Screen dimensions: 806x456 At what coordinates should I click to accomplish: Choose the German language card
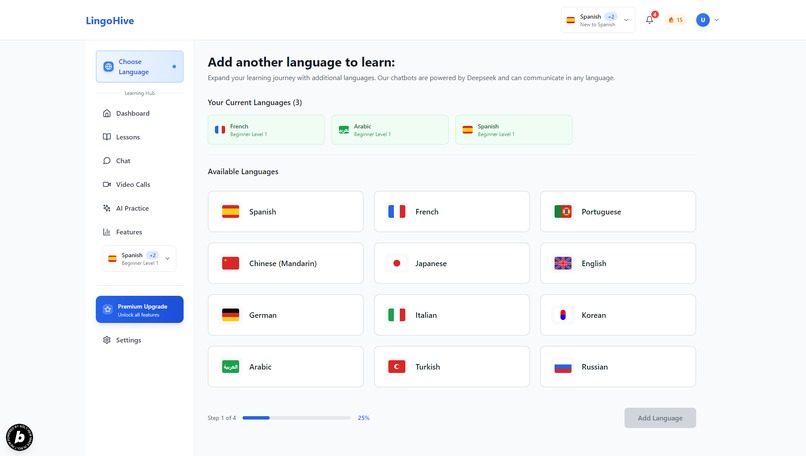[x=285, y=315]
